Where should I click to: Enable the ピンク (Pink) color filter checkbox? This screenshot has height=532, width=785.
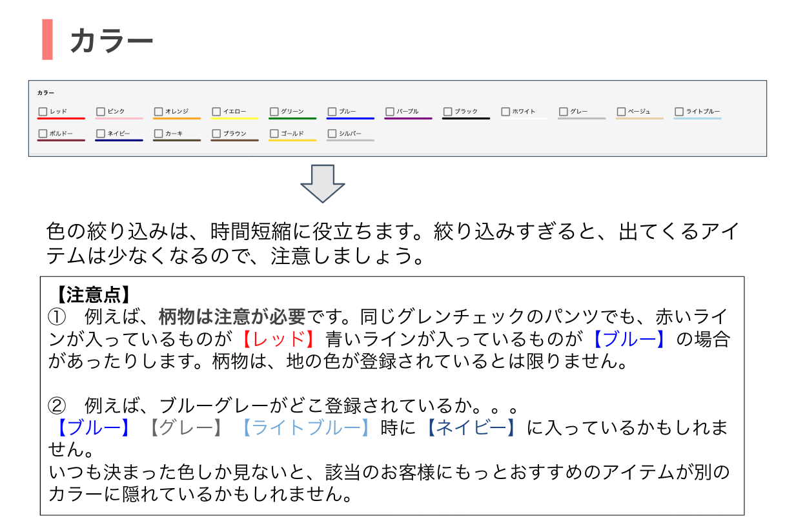tap(101, 112)
